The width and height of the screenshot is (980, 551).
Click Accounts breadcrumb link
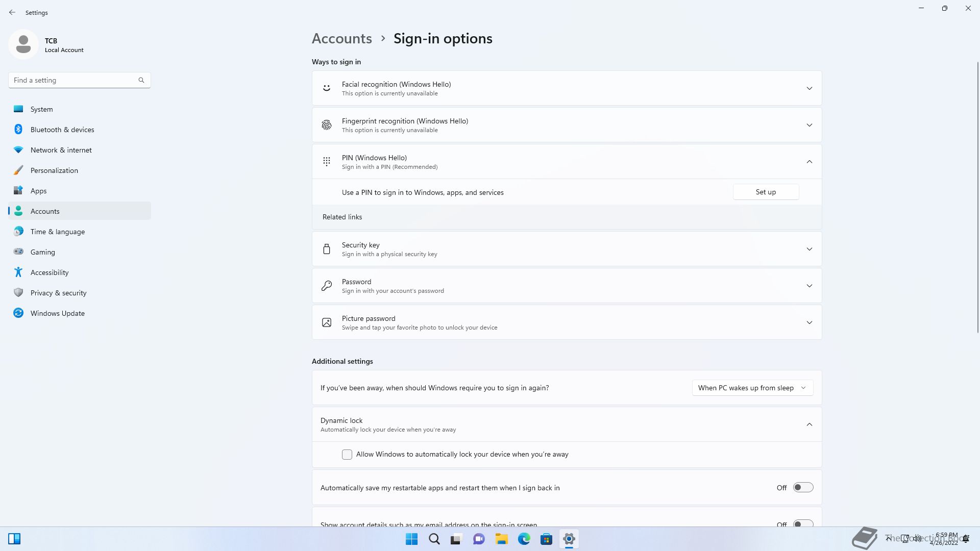pos(342,39)
